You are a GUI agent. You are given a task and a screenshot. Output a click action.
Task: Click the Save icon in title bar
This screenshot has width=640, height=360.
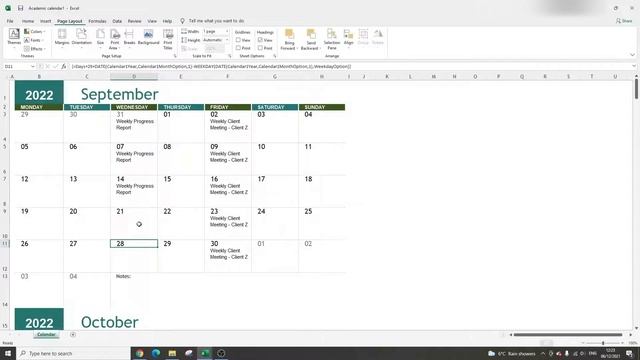tap(20, 8)
